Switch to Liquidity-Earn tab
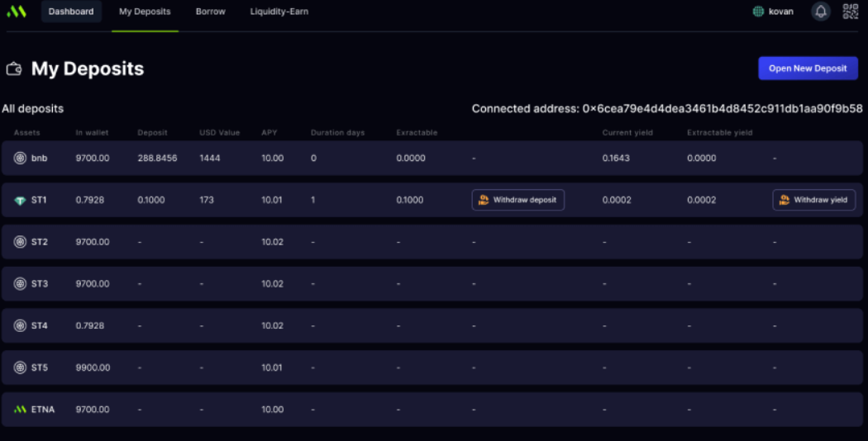Screen dimensions: 868x441 [279, 11]
